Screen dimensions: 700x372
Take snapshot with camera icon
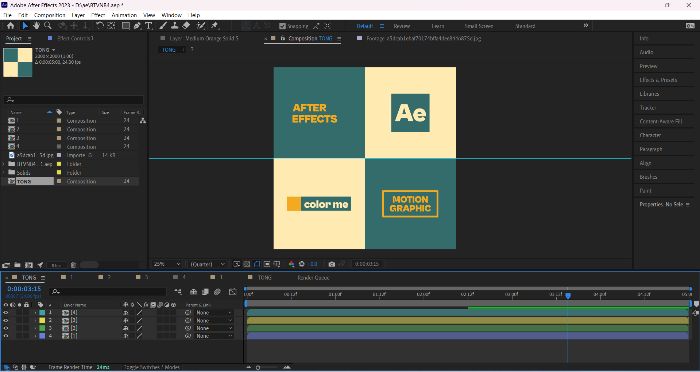point(332,264)
